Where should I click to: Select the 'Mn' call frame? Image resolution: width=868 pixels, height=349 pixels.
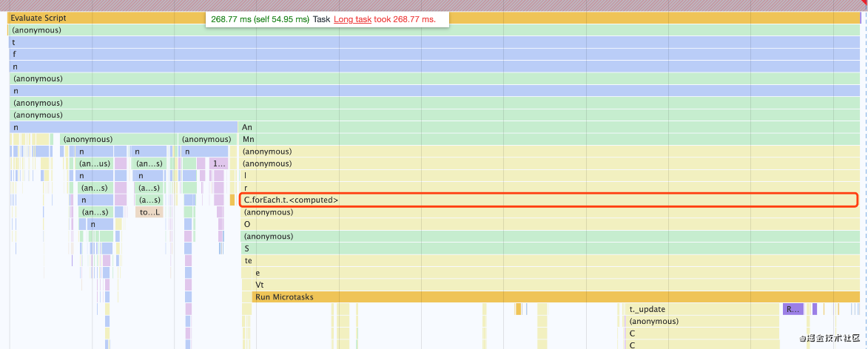click(x=549, y=140)
